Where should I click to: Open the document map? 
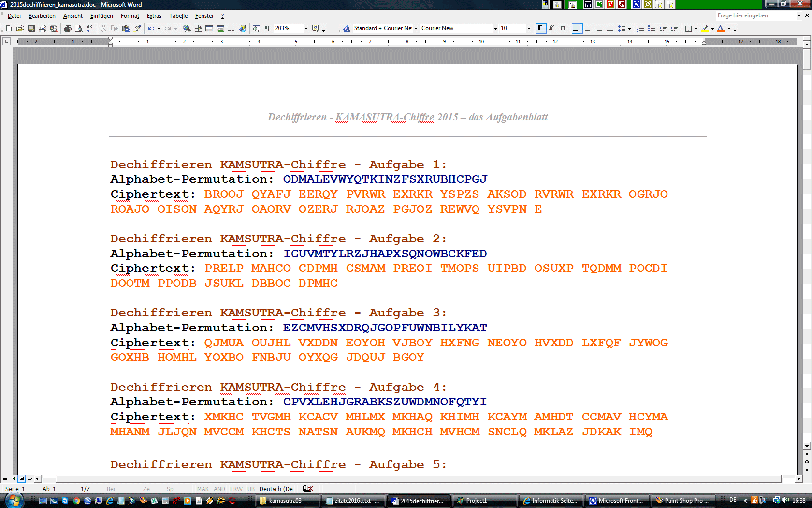click(256, 29)
